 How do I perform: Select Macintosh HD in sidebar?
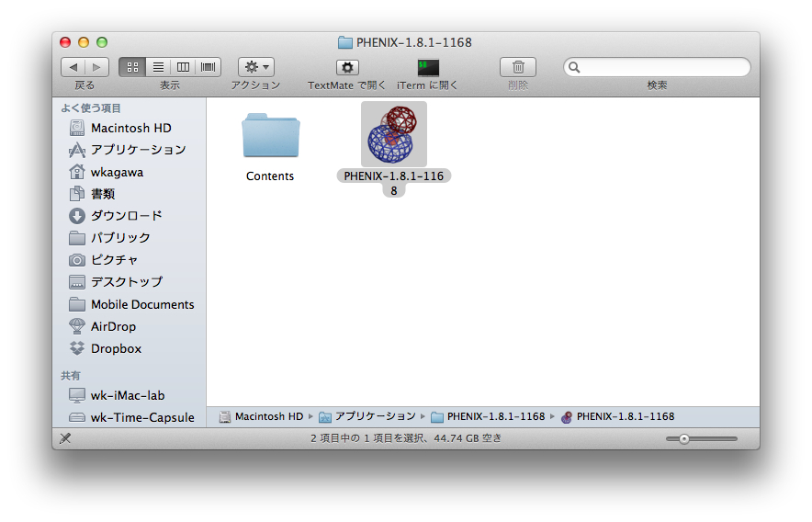pos(130,128)
